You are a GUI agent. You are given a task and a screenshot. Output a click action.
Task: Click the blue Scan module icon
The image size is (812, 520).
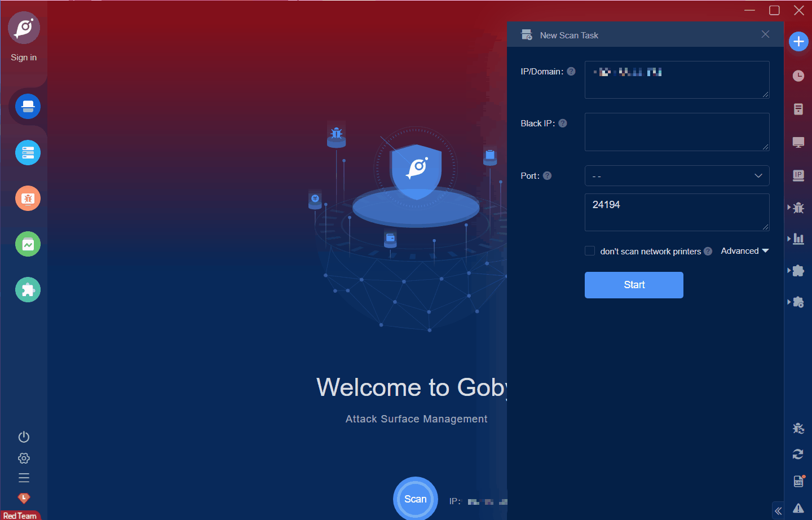tap(28, 106)
